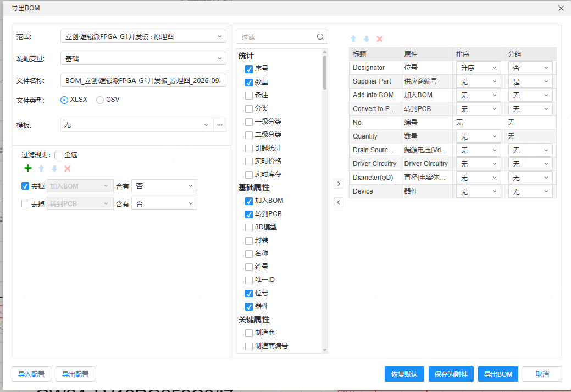571x392 pixels.
Task: Uncheck the 数量 checkbox
Action: [249, 82]
